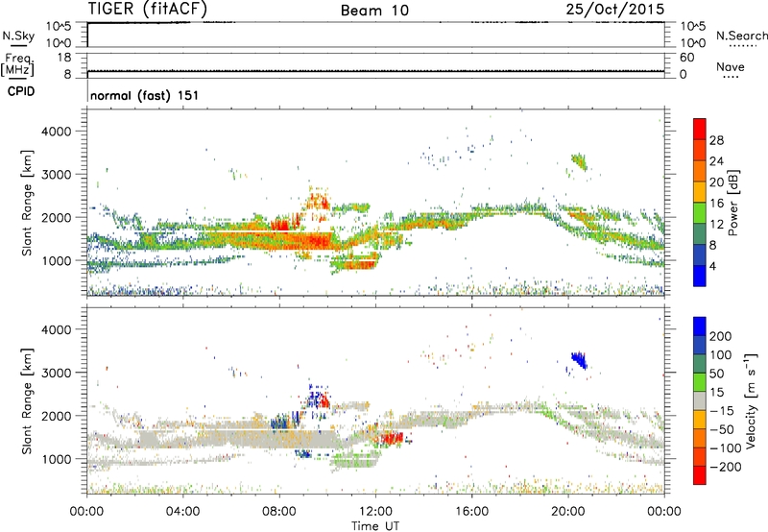Viewport: 768px width, 532px height.
Task: Click the 'normal (fast) 151' text
Action: pyautogui.click(x=145, y=95)
